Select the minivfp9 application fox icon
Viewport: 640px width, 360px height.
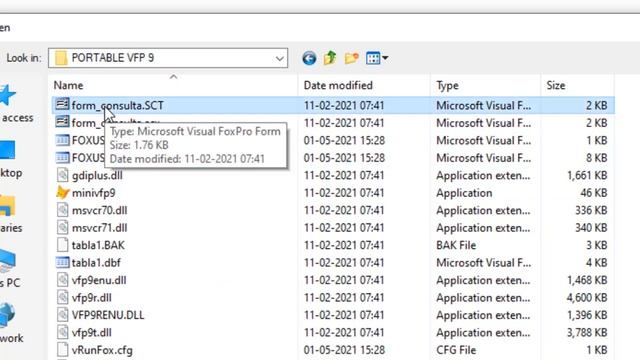coord(62,192)
